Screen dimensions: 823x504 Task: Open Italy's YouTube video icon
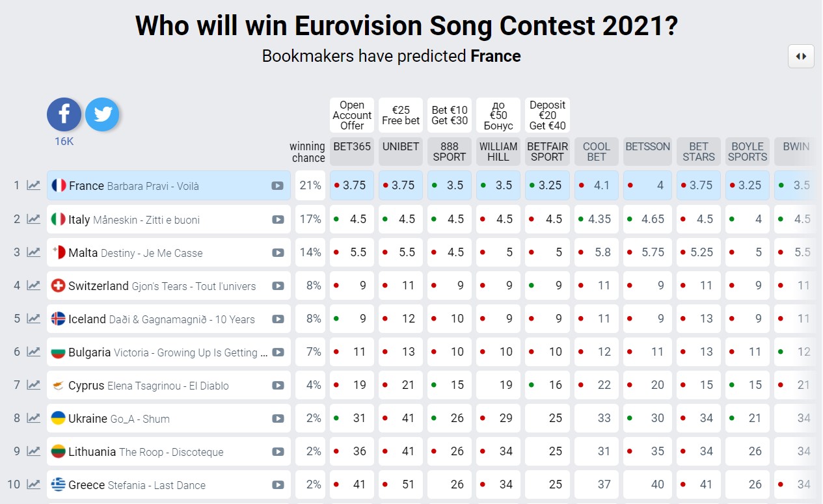click(278, 220)
